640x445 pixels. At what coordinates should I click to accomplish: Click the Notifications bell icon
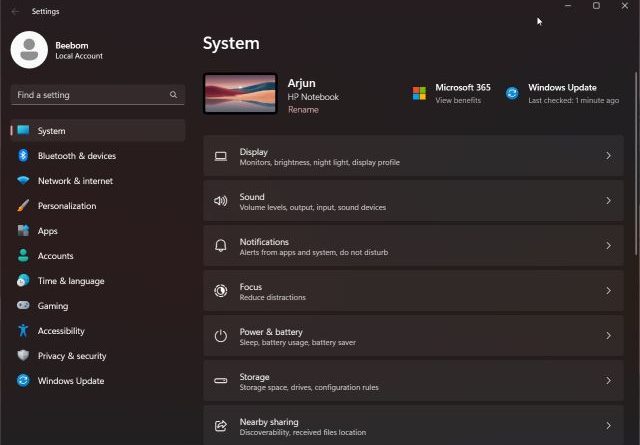click(x=221, y=245)
